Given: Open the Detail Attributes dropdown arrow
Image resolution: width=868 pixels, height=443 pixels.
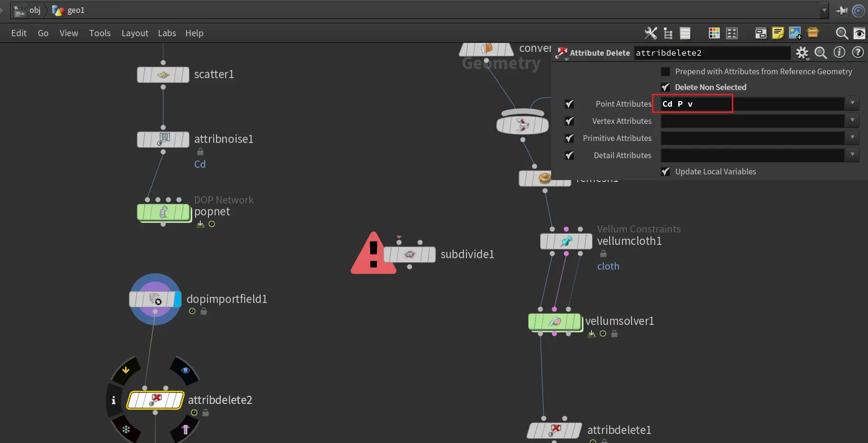Looking at the screenshot, I should pyautogui.click(x=852, y=155).
